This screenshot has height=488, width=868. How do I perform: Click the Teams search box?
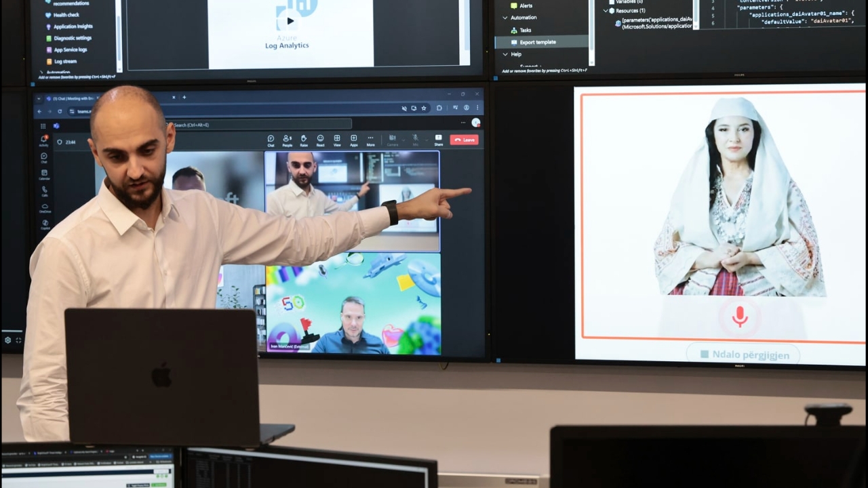[x=261, y=125]
